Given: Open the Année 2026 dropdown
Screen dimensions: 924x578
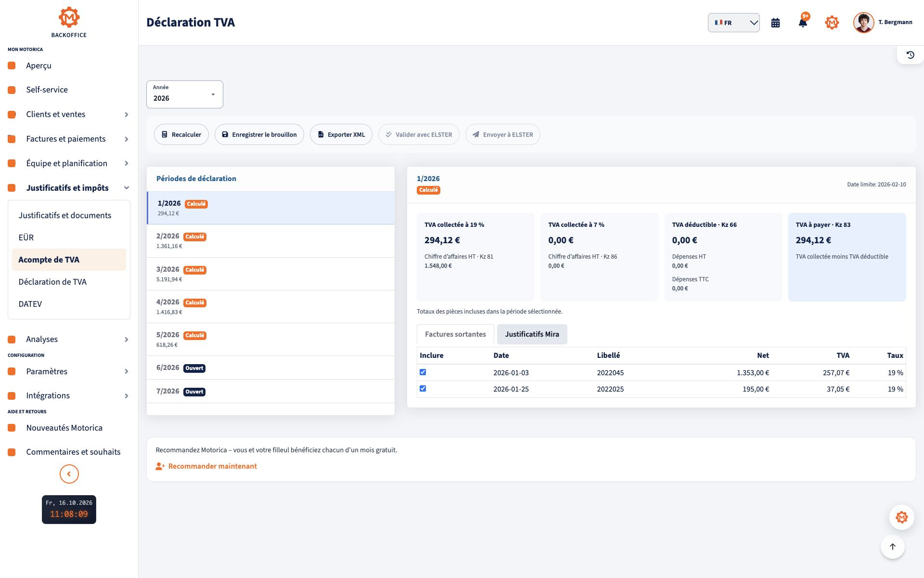Looking at the screenshot, I should coord(185,94).
